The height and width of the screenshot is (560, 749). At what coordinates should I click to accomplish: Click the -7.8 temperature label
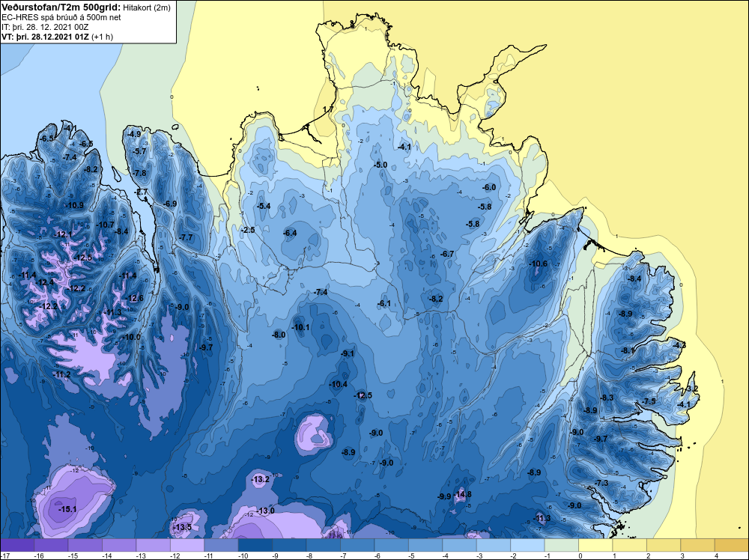(139, 173)
